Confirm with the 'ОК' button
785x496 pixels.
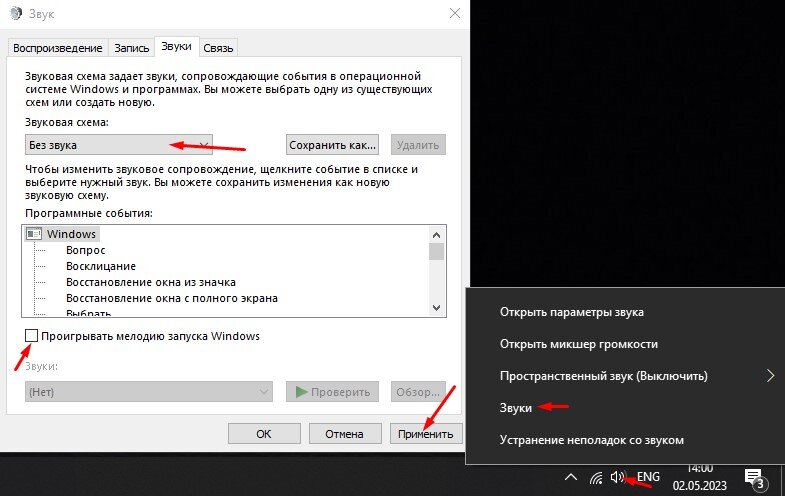pos(264,434)
